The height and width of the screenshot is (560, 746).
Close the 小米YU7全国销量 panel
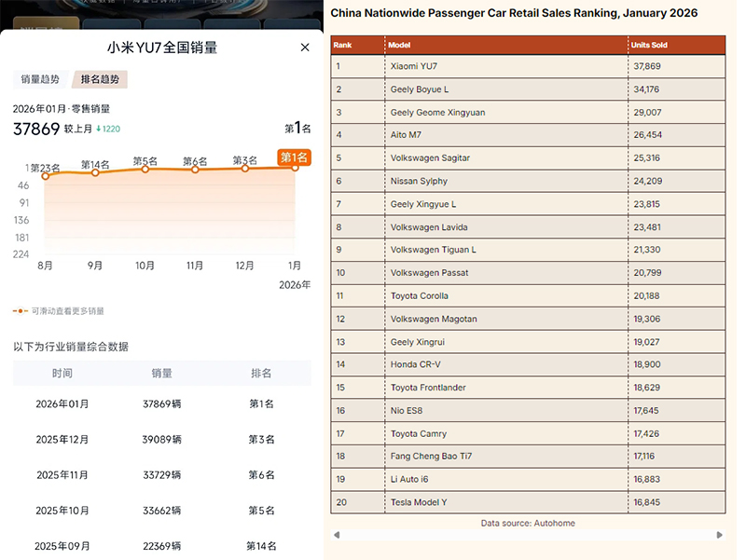(305, 48)
